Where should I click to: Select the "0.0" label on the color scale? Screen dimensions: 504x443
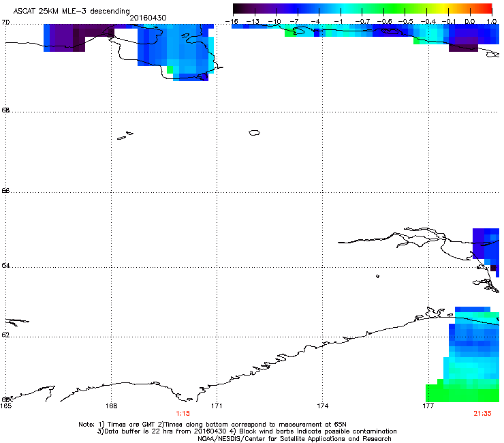coord(470,22)
